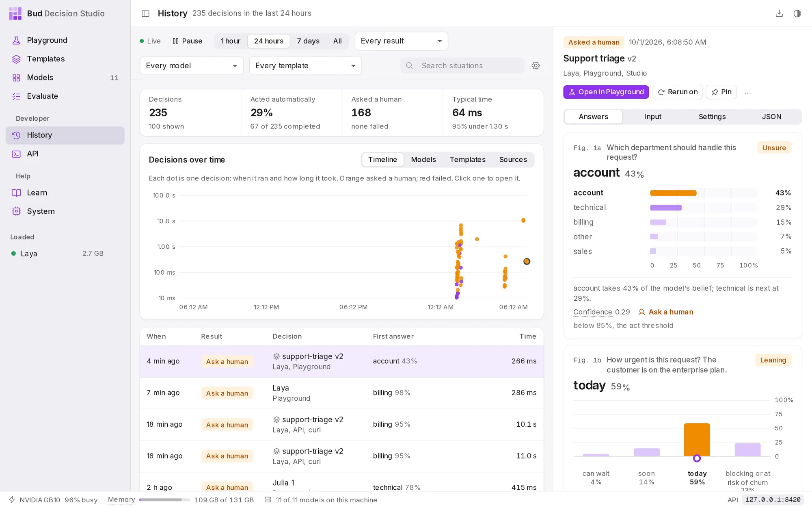Image resolution: width=812 pixels, height=508 pixels.
Task: Click Open in Playground button
Action: (x=606, y=92)
